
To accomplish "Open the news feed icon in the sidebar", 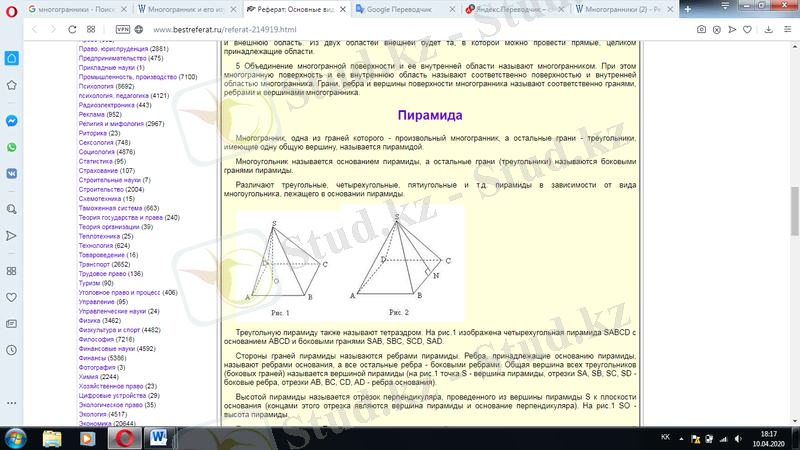I will click(x=11, y=324).
